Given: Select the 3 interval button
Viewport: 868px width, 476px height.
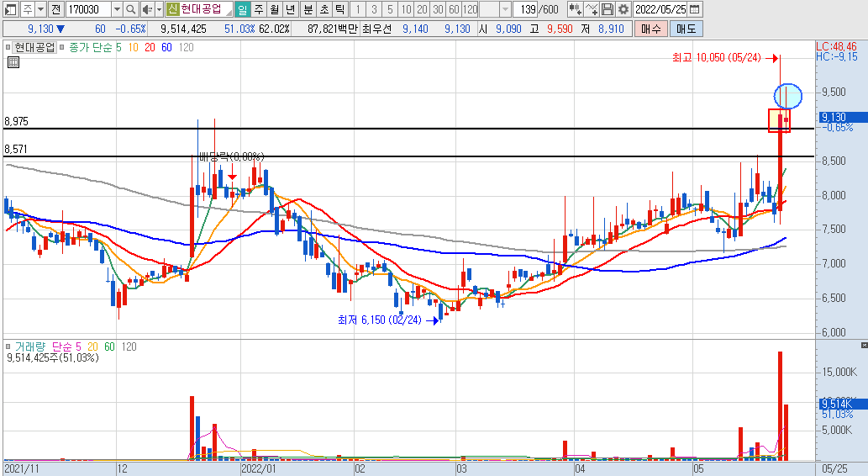Looking at the screenshot, I should tap(374, 9).
